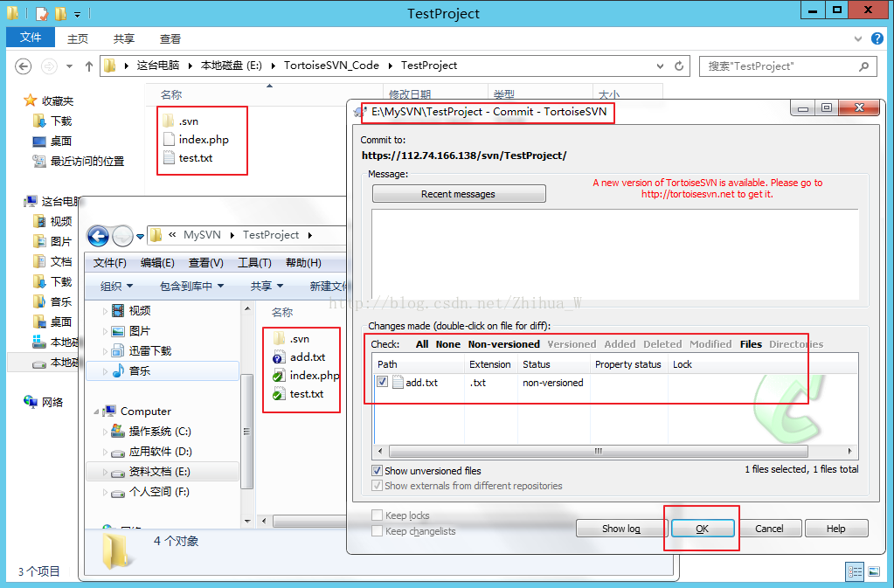This screenshot has width=894, height=588.
Task: Expand 操作系统 (C:) drive node
Action: (x=105, y=432)
